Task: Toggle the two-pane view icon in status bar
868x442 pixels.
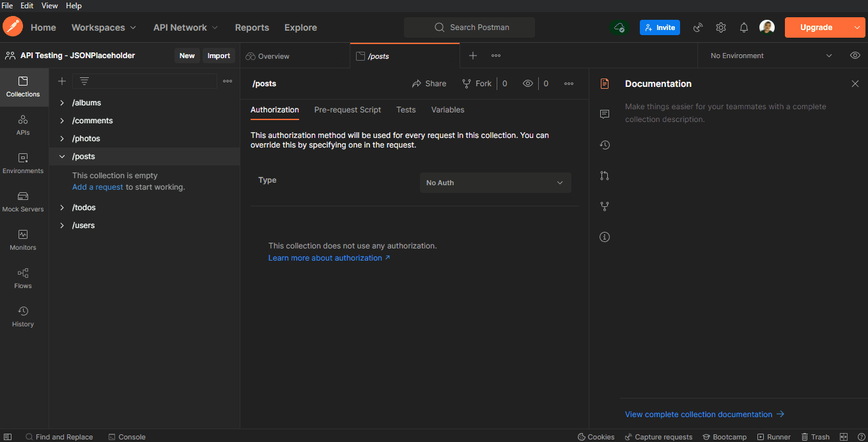Action: tap(844, 437)
